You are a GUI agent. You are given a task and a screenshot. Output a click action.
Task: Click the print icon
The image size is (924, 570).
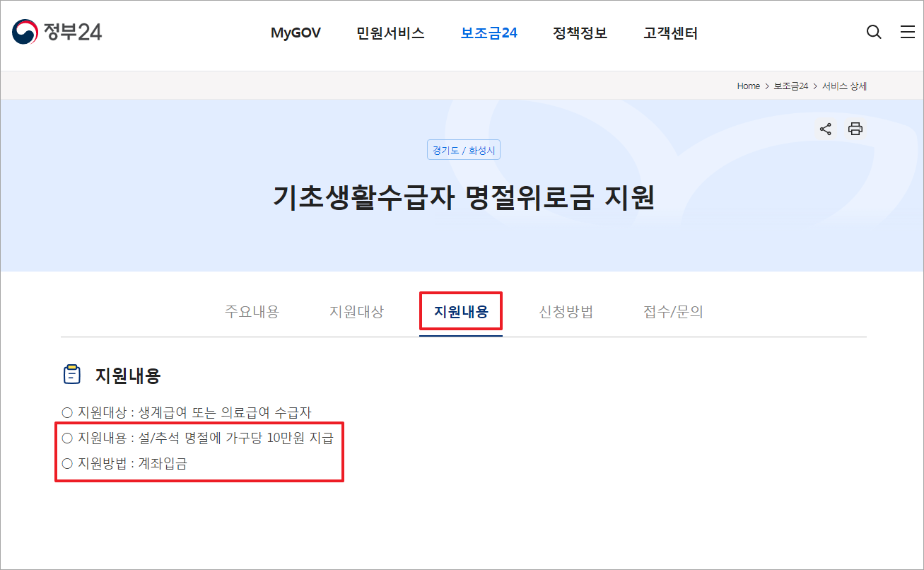point(855,129)
